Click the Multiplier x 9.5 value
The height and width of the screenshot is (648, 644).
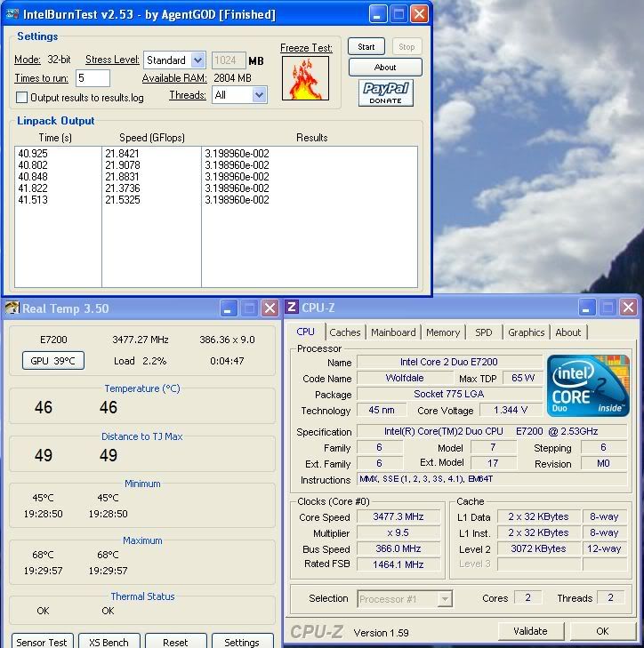click(398, 532)
